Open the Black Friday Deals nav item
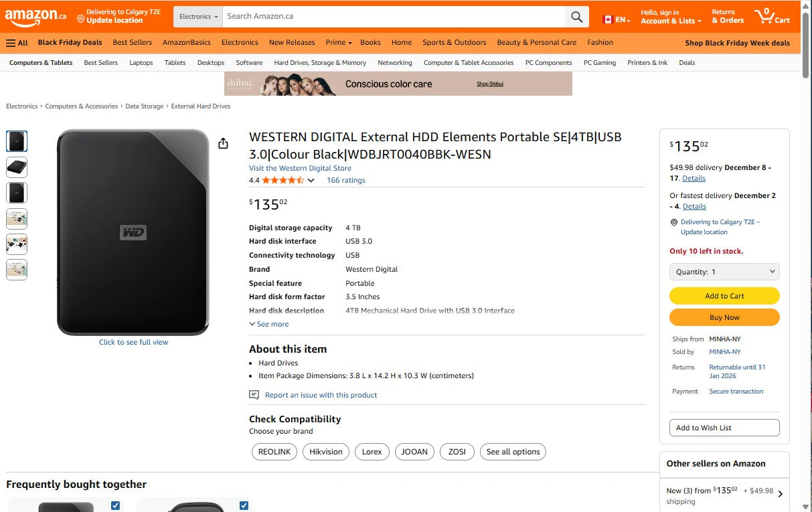812x512 pixels. click(x=70, y=42)
